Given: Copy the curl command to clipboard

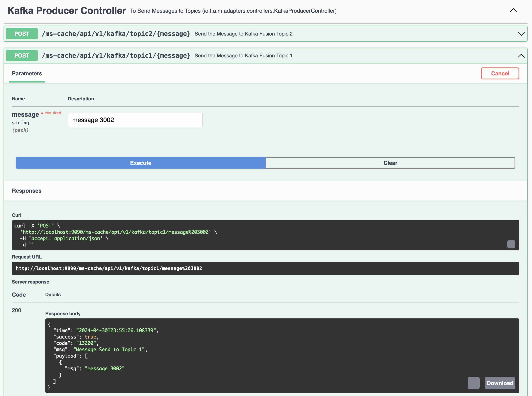Looking at the screenshot, I should (x=511, y=244).
